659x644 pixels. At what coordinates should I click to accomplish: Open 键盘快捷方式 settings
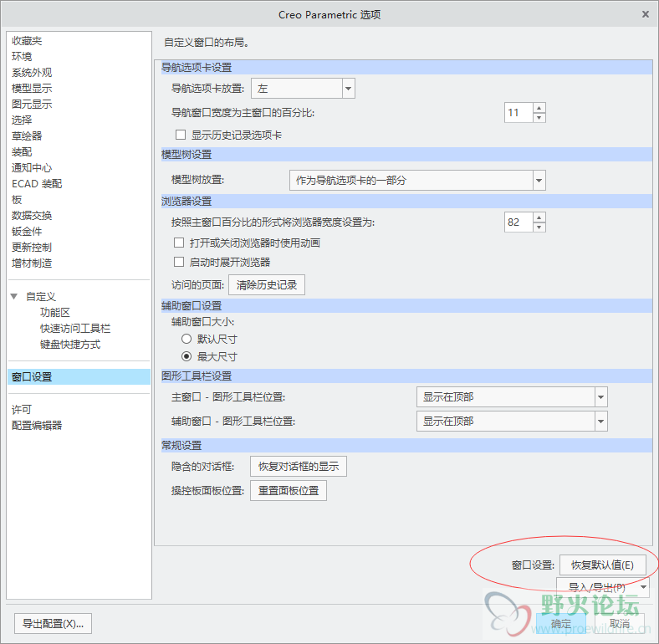(70, 345)
